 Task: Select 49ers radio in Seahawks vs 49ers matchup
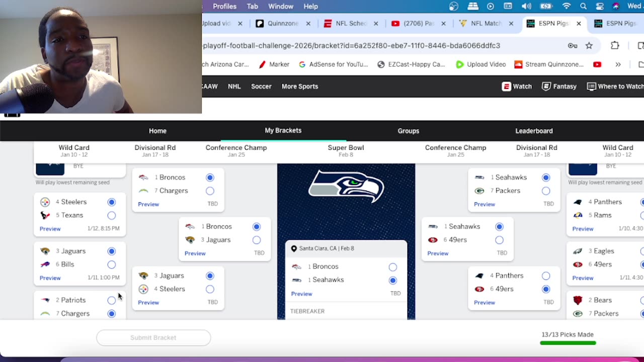[499, 240]
